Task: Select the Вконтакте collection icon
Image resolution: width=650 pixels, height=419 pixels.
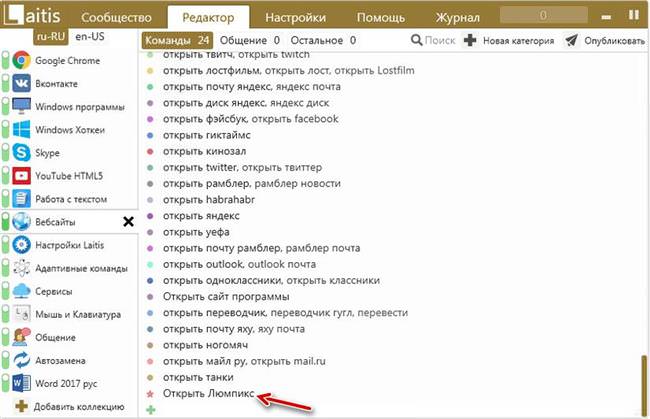Action: click(x=21, y=83)
